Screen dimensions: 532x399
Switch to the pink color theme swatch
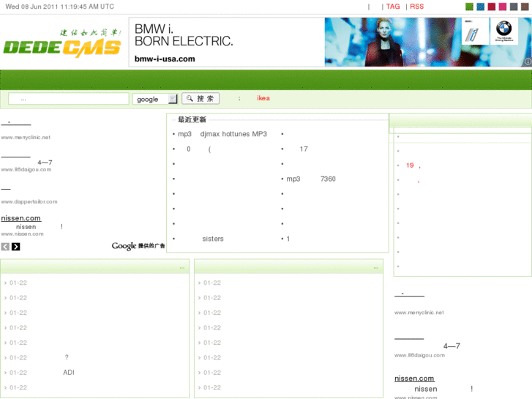(x=503, y=7)
